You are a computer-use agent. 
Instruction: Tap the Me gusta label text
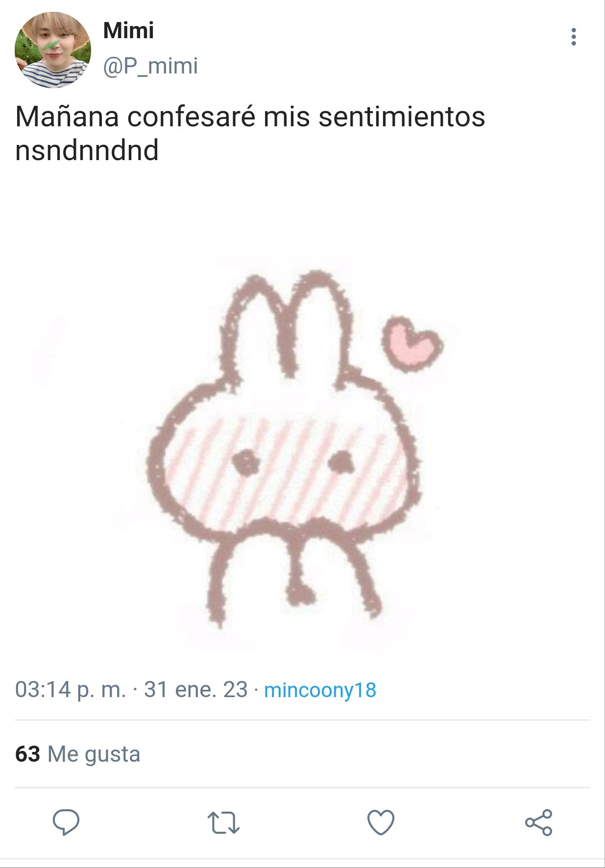point(94,754)
